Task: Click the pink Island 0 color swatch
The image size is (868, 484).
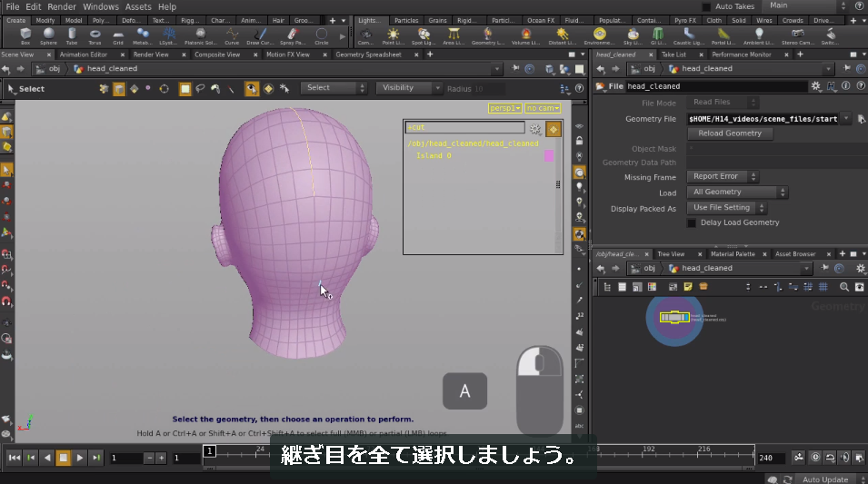Action: tap(549, 155)
